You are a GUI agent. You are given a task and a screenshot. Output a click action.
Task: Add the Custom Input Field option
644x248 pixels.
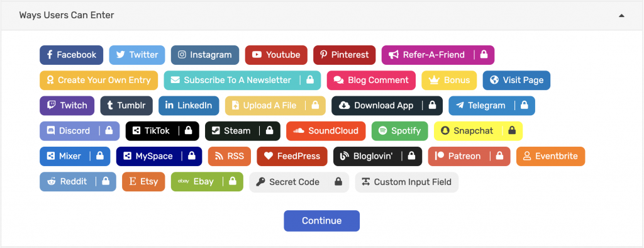coord(407,182)
